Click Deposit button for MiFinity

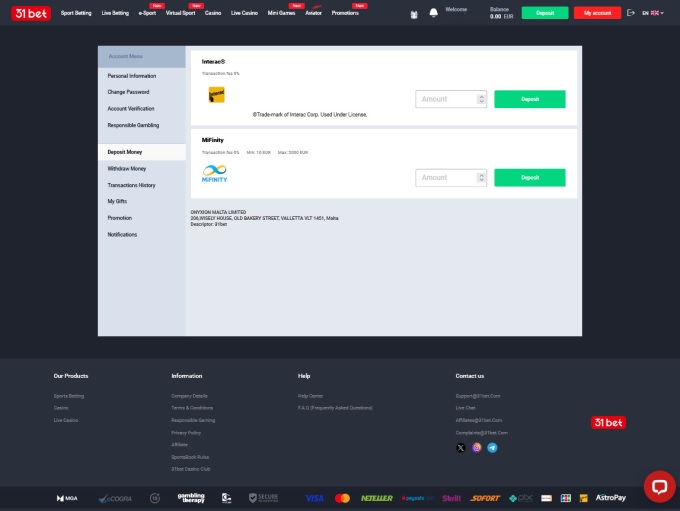point(529,177)
